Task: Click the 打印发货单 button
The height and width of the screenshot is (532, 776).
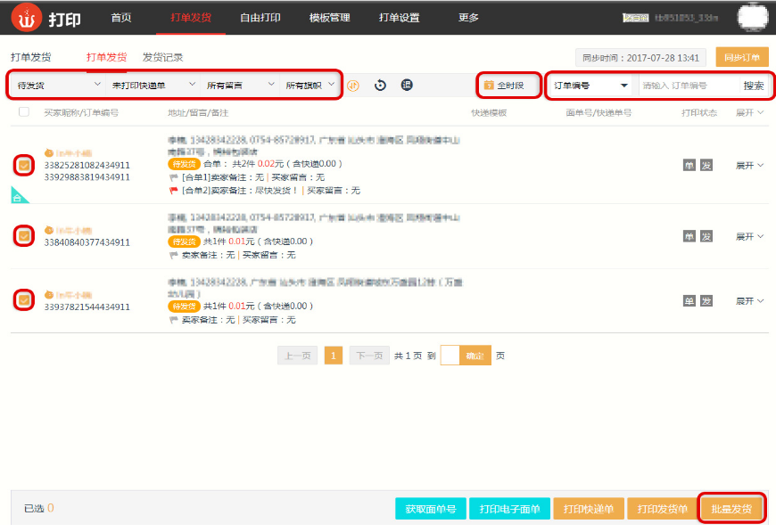Action: [663, 509]
